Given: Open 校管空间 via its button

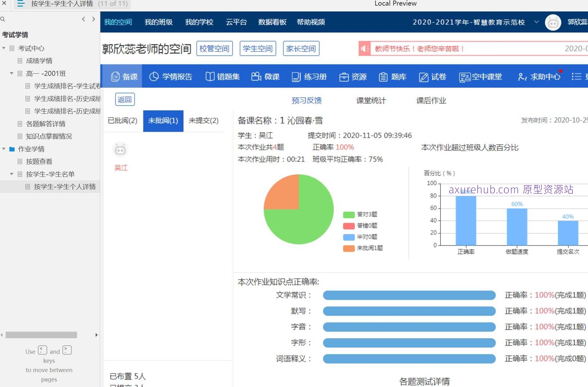Looking at the screenshot, I should tap(214, 48).
